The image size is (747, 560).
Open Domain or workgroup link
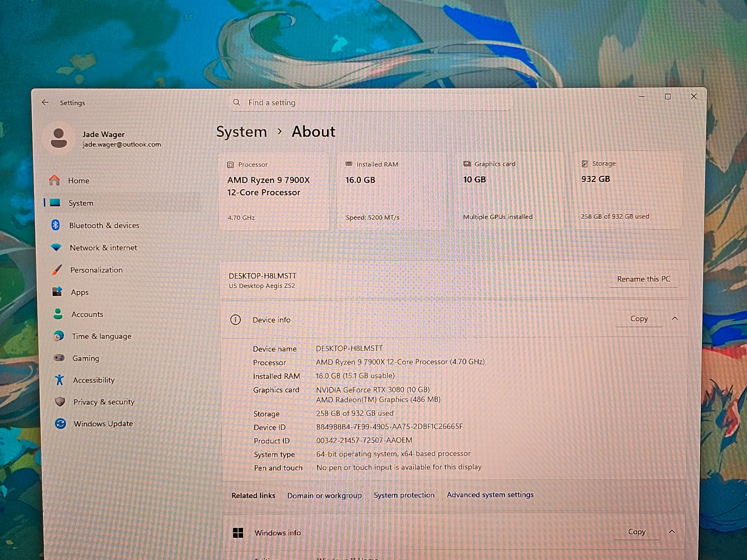(324, 495)
